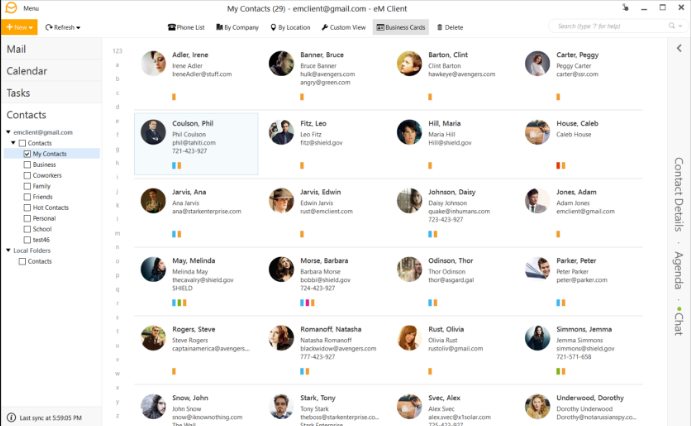Viewport: 691px width, 426px height.
Task: Switch to the Calendar section
Action: coord(27,71)
